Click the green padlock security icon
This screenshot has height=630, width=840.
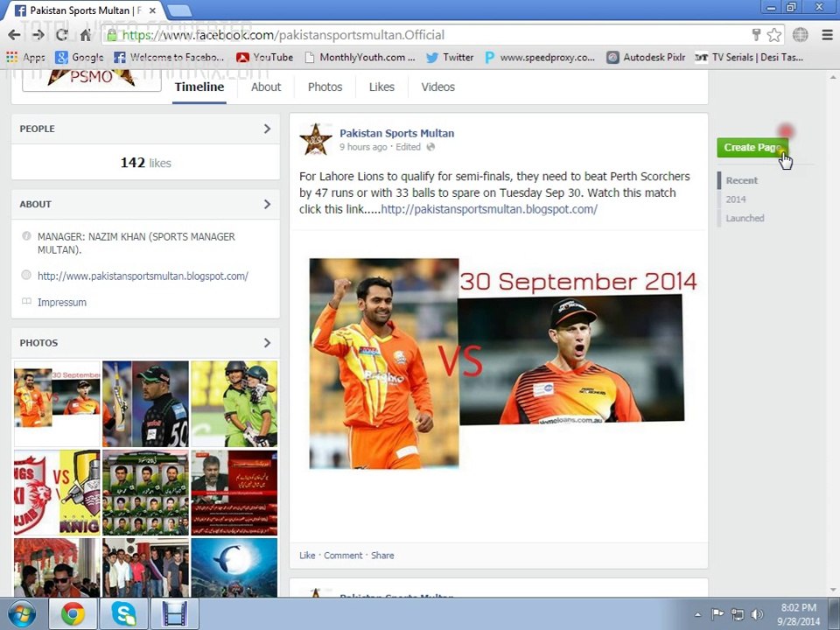click(111, 35)
